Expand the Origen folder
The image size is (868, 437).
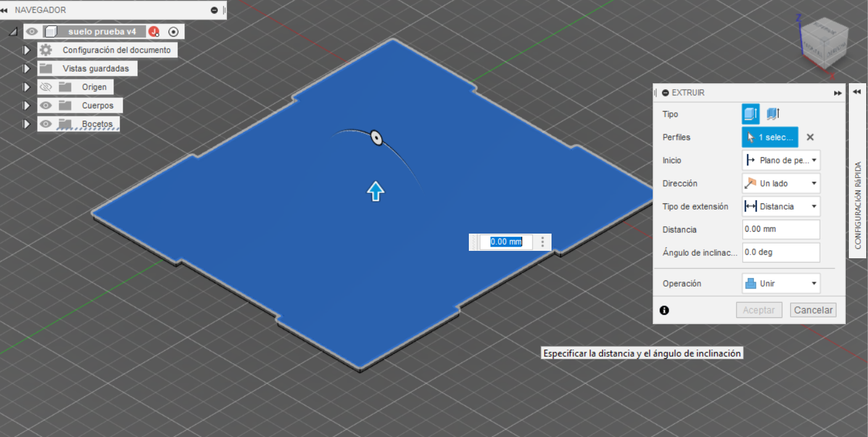click(x=27, y=87)
